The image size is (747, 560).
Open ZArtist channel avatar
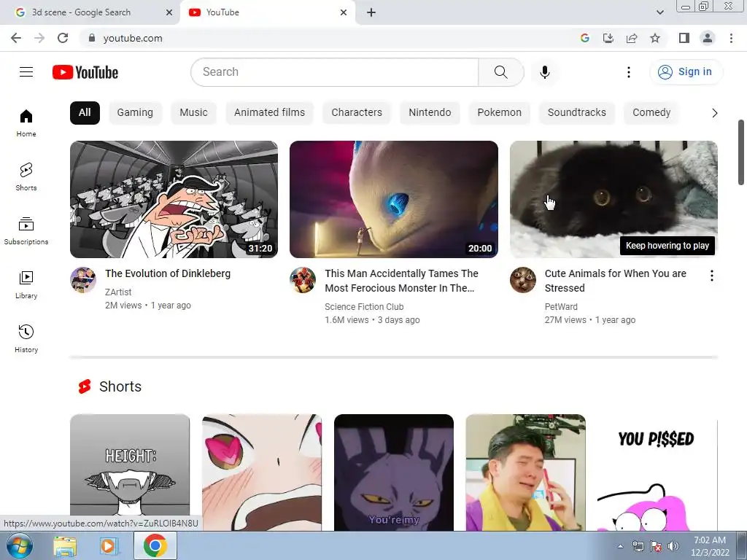pos(83,280)
